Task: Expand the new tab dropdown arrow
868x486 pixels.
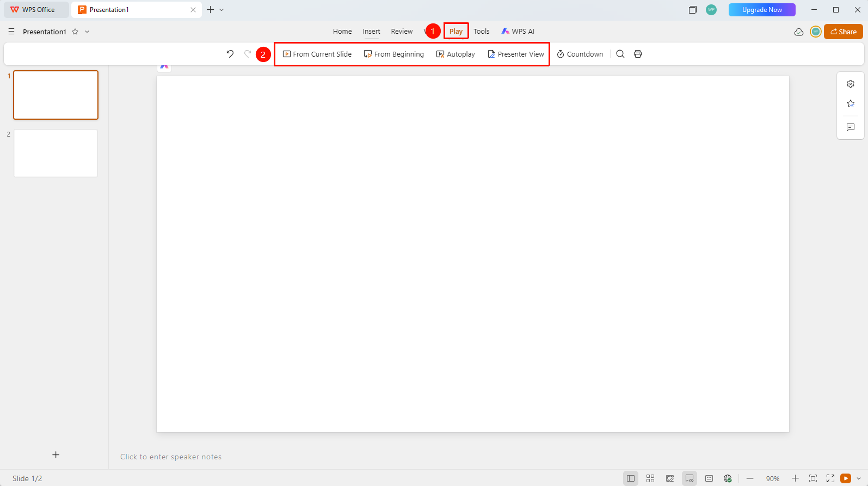Action: (x=221, y=10)
